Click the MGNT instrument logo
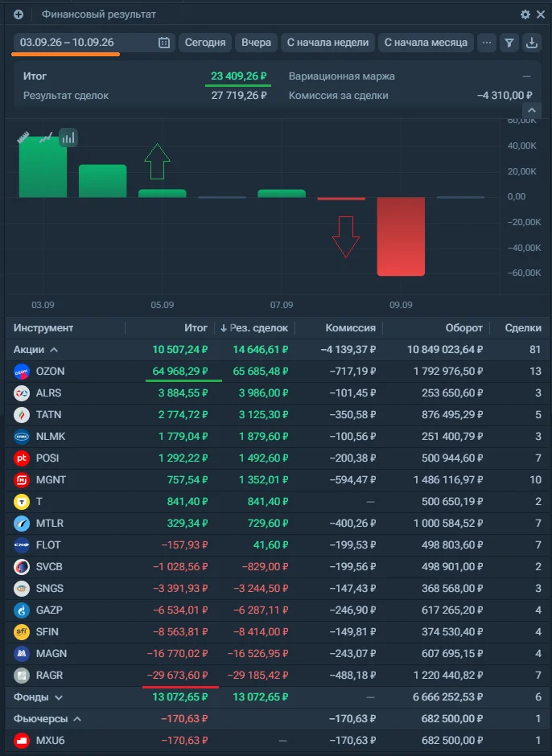 (22, 479)
